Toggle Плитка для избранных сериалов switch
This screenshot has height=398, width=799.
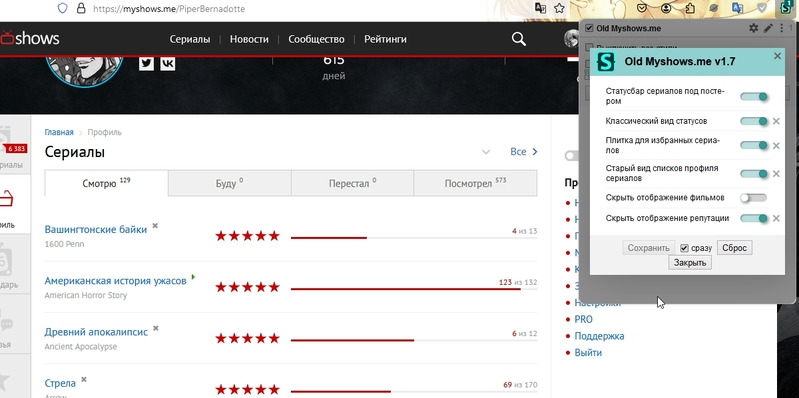[x=754, y=146]
